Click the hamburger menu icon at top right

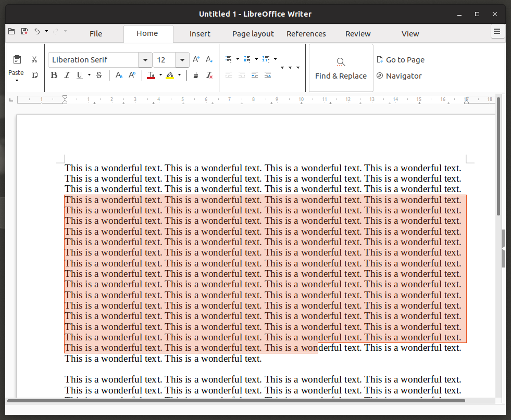pyautogui.click(x=497, y=32)
